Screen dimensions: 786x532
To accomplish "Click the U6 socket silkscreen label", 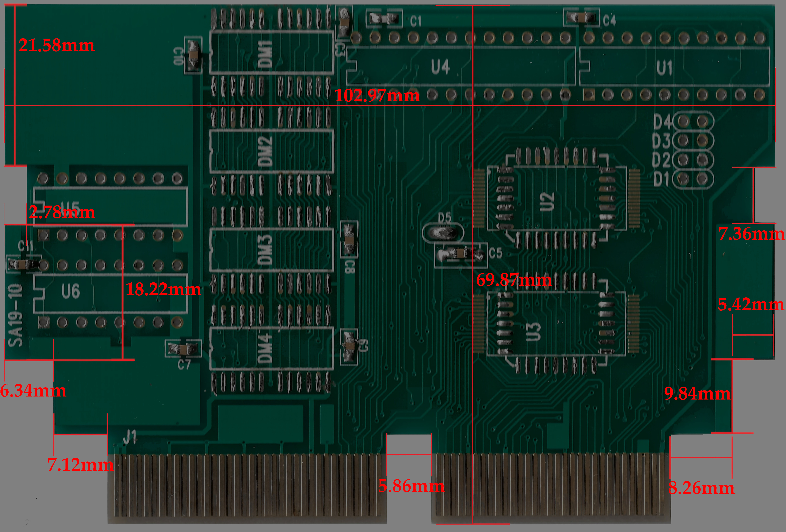I will (71, 291).
